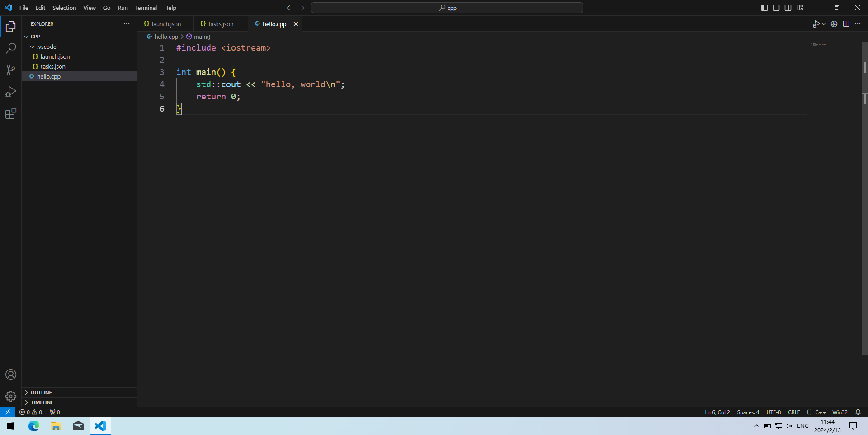Toggle the Primary Side Bar layout button
This screenshot has height=435, width=868.
pos(764,8)
